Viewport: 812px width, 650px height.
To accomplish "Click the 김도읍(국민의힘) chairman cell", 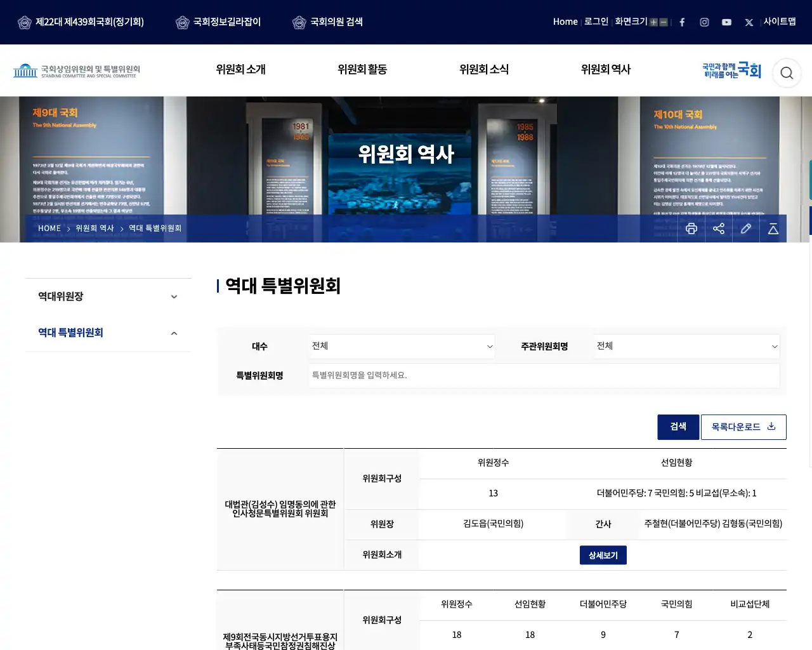I will [494, 524].
